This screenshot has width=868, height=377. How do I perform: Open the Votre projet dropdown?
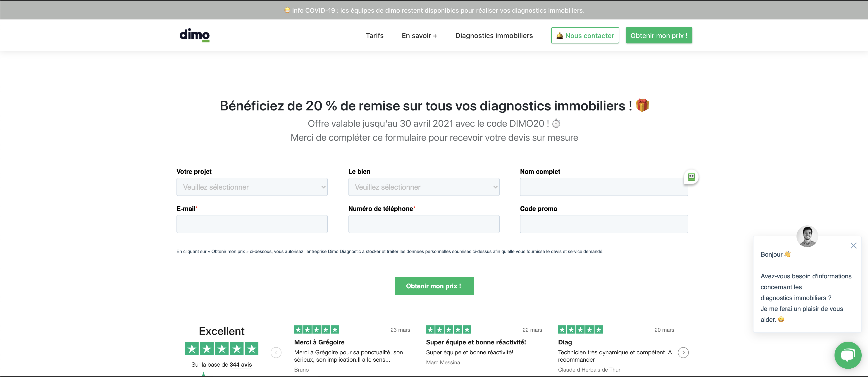point(252,187)
